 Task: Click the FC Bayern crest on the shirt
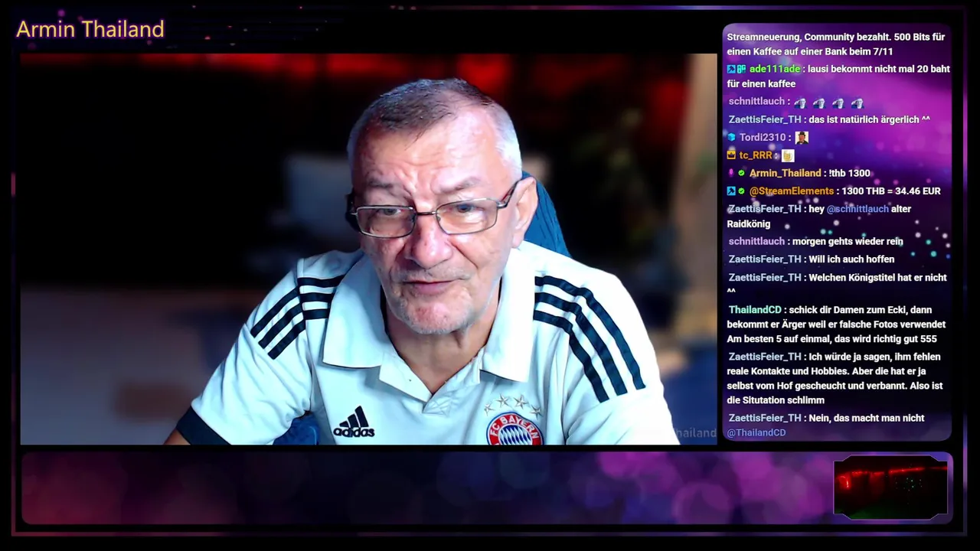pos(514,429)
